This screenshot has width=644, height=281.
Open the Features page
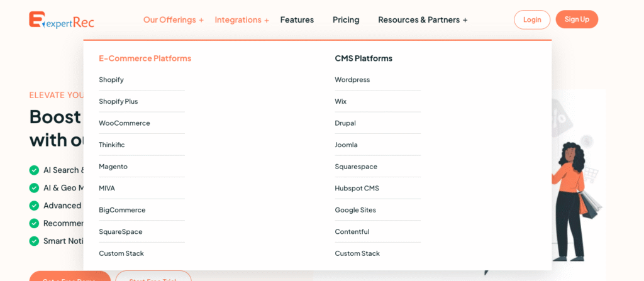tap(297, 20)
